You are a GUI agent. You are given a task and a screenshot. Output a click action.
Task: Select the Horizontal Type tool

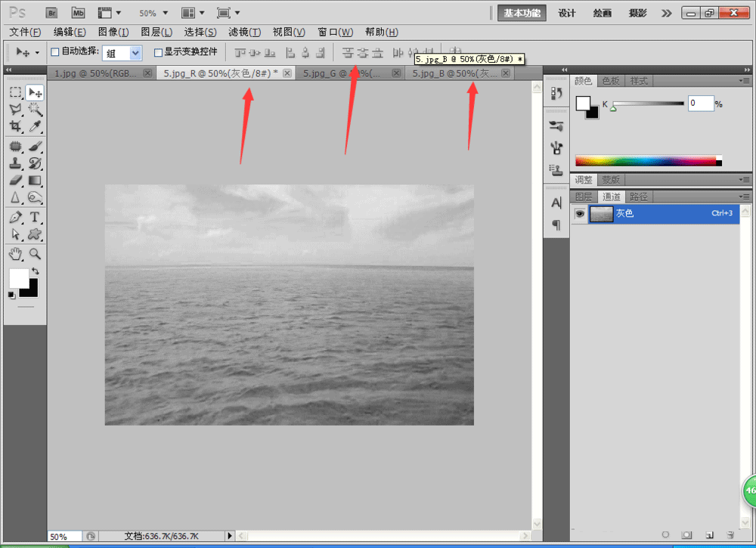point(35,218)
